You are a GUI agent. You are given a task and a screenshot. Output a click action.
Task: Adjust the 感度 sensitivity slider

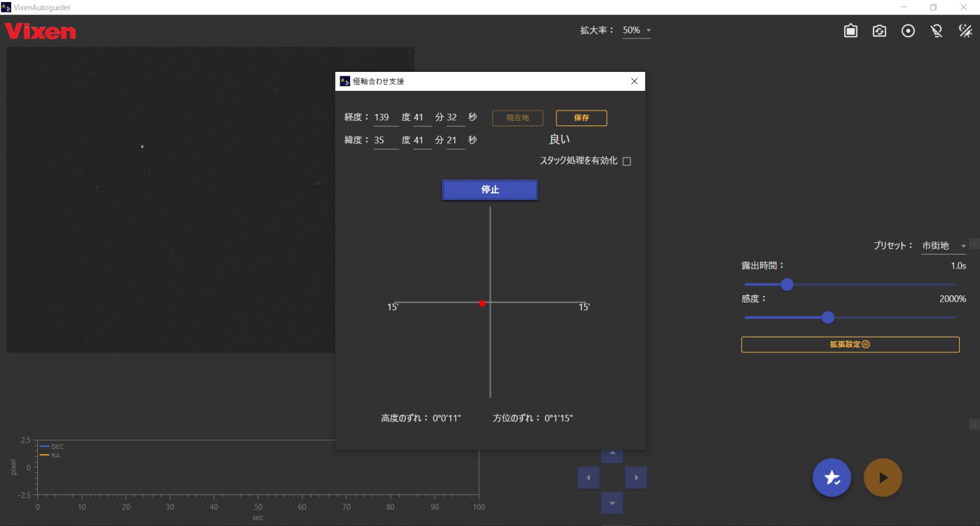828,318
